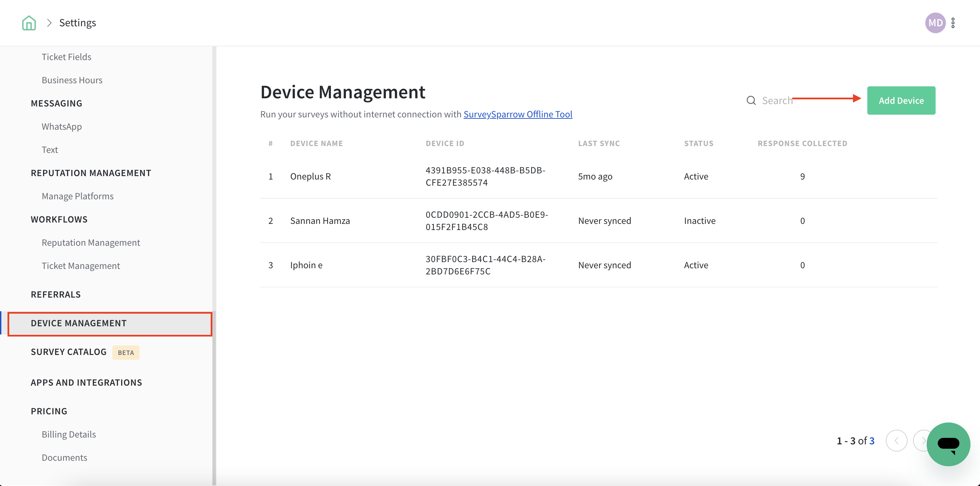Open Reputation Management workflows
The height and width of the screenshot is (486, 980).
pos(91,242)
